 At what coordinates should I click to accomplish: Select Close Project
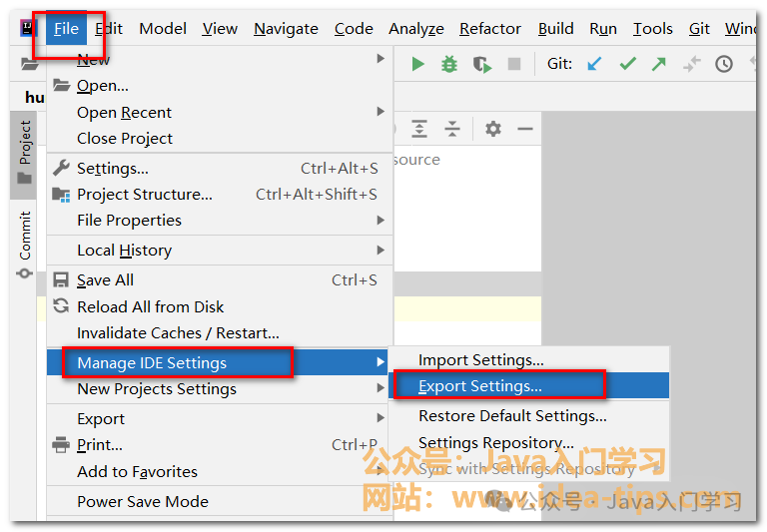[220, 139]
